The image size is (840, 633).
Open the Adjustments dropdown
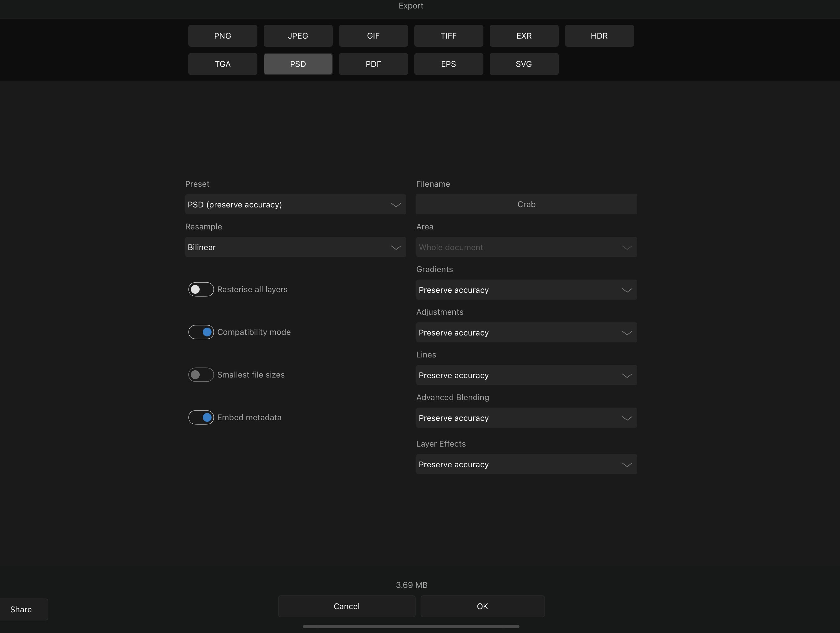[x=526, y=333]
